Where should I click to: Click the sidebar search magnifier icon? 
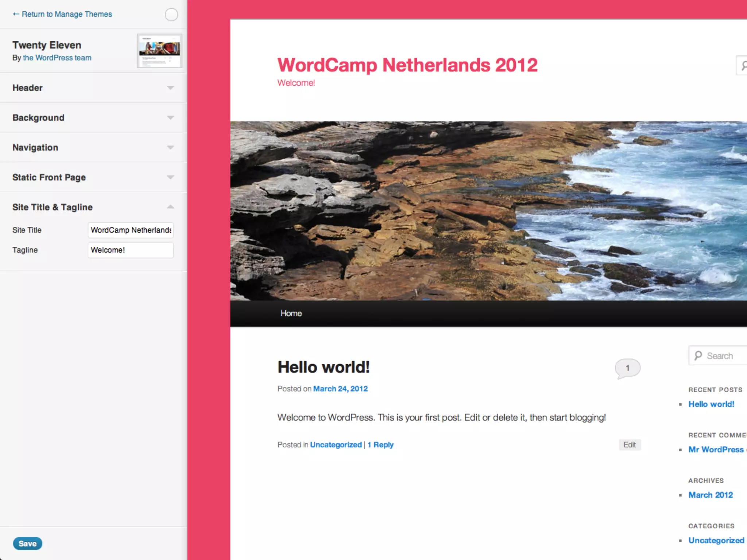[x=698, y=355]
